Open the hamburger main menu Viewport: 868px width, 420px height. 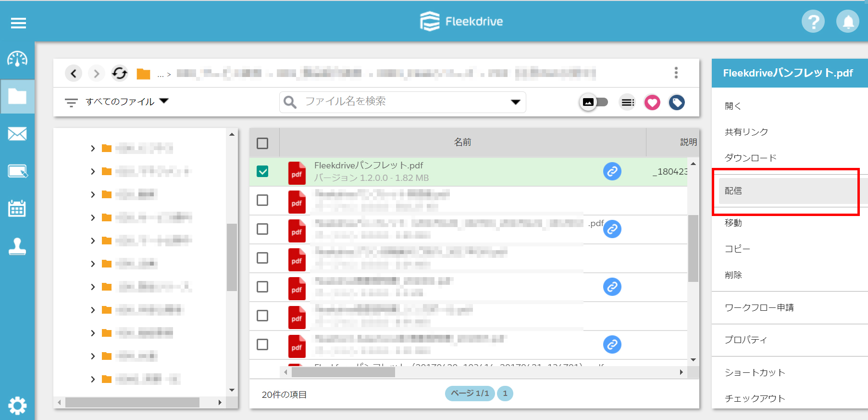(18, 23)
